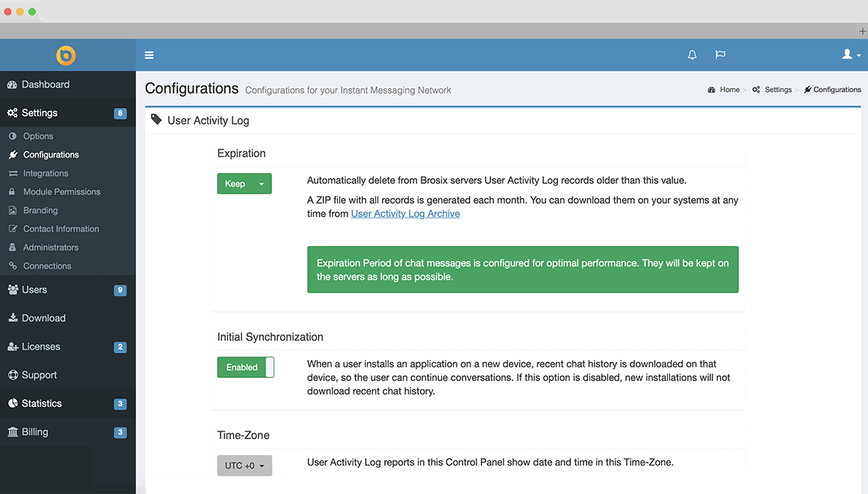
Task: Click the Options half-circle icon
Action: click(12, 136)
